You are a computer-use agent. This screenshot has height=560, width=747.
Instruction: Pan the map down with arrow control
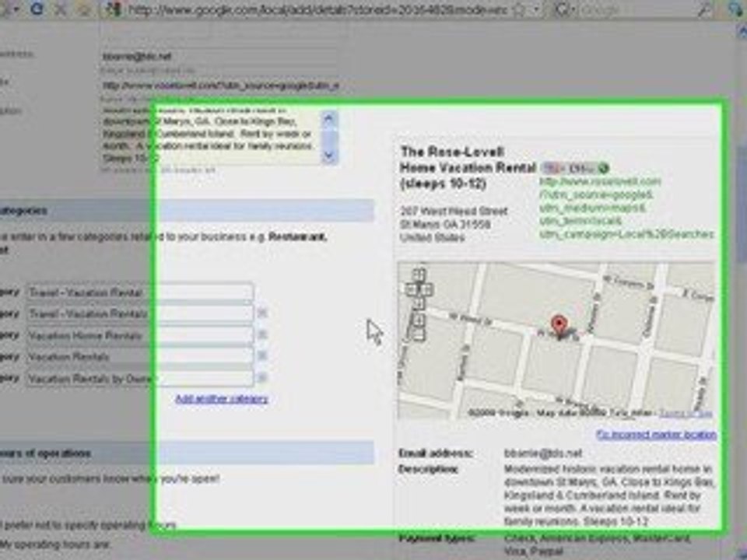coord(419,303)
